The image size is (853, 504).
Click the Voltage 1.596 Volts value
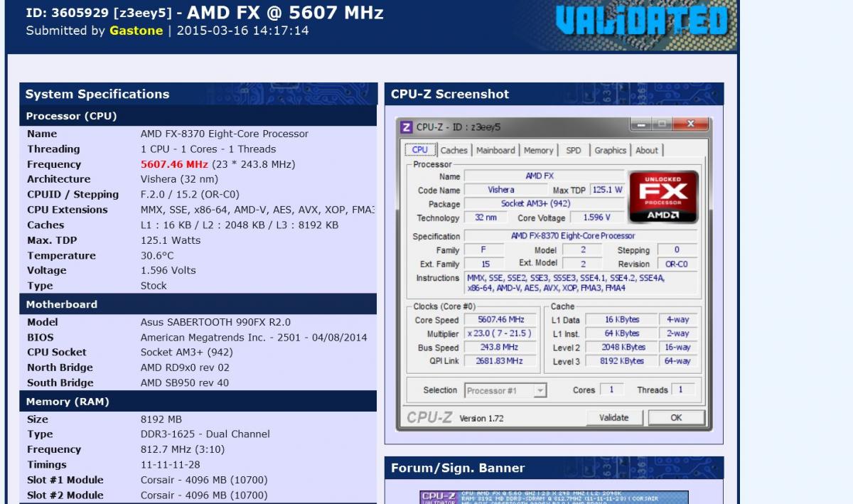click(x=168, y=271)
